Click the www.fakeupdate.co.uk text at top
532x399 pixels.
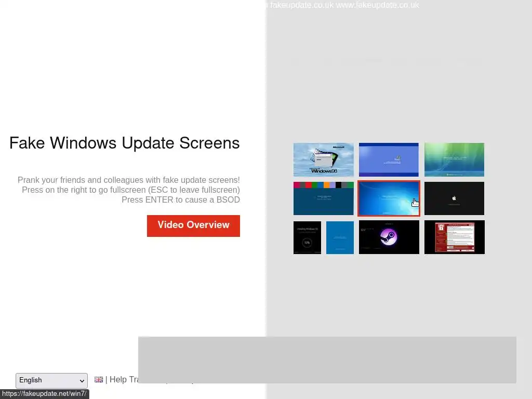377,5
